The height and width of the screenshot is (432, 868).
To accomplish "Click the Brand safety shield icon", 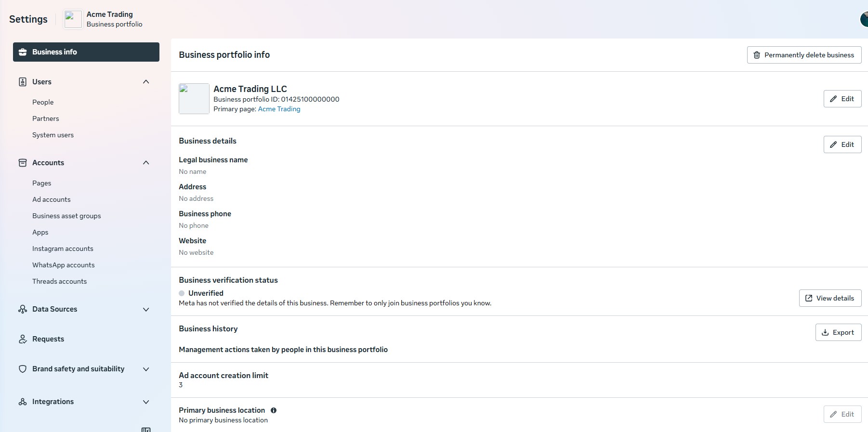I will 23,369.
